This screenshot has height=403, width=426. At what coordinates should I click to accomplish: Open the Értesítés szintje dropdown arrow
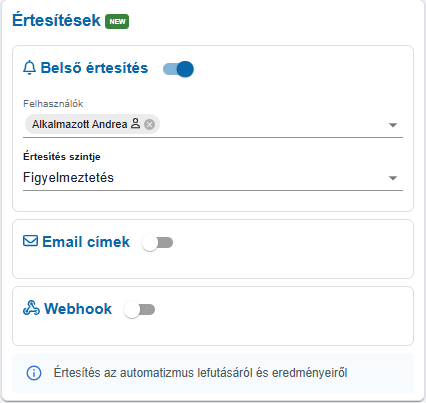(393, 178)
